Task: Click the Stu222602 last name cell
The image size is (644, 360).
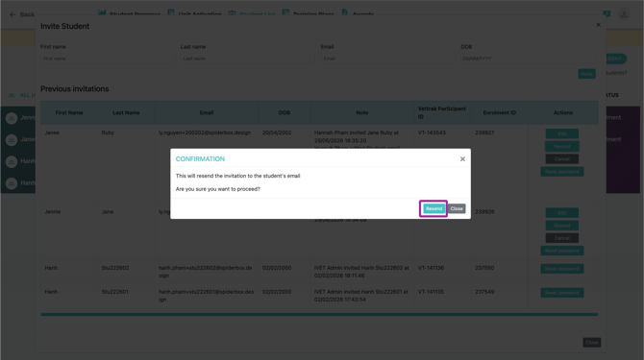Action: [x=115, y=268]
